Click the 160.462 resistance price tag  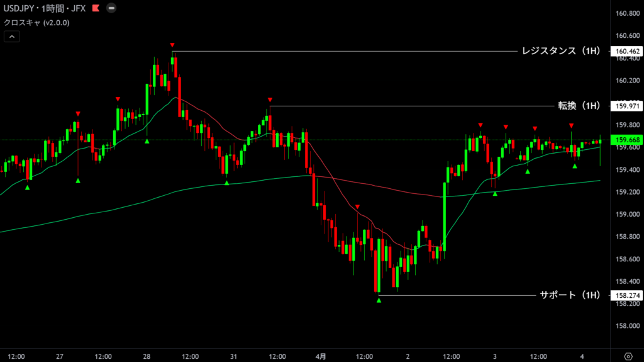pyautogui.click(x=628, y=52)
